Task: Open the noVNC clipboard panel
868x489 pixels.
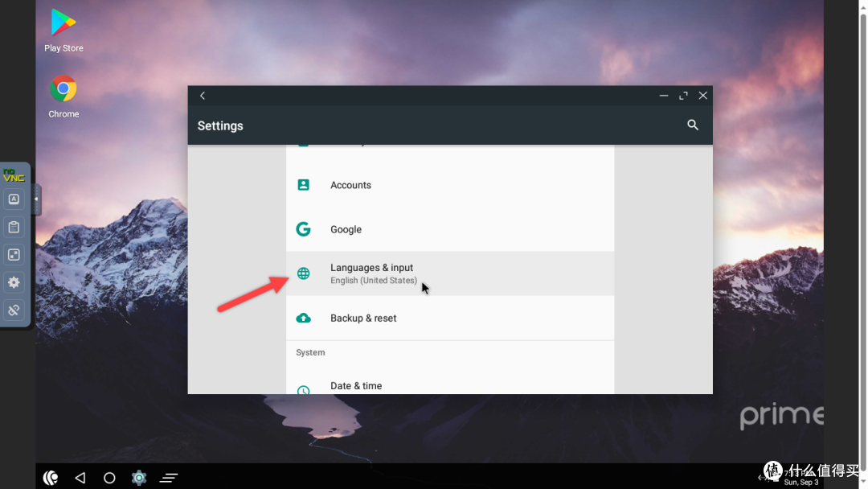Action: [x=14, y=227]
